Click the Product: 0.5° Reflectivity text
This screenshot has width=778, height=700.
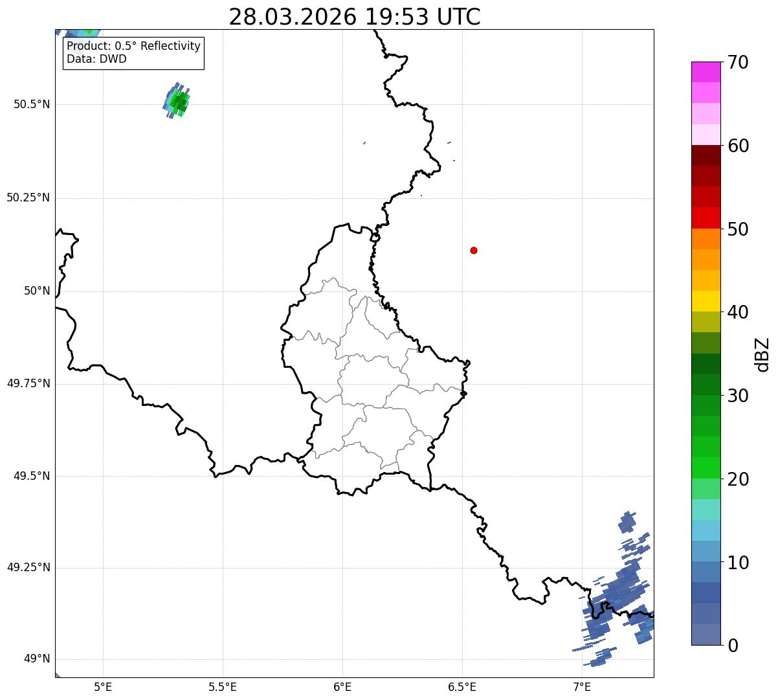click(x=133, y=47)
